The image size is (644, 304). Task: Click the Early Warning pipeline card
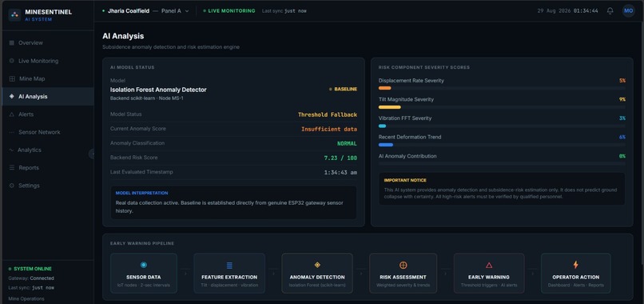pos(489,273)
